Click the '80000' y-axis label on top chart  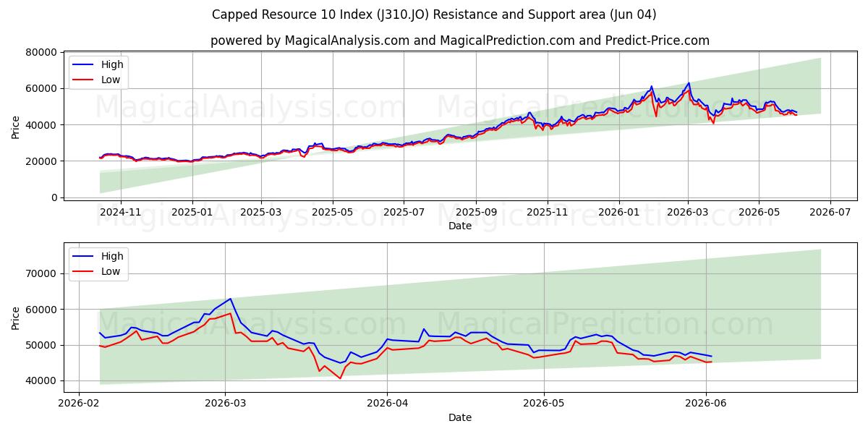pos(41,52)
